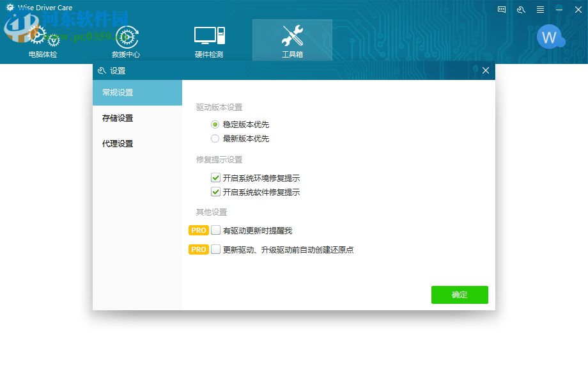Open the 救援中心 rescue center
Viewport: 588px width, 371px height.
(126, 38)
